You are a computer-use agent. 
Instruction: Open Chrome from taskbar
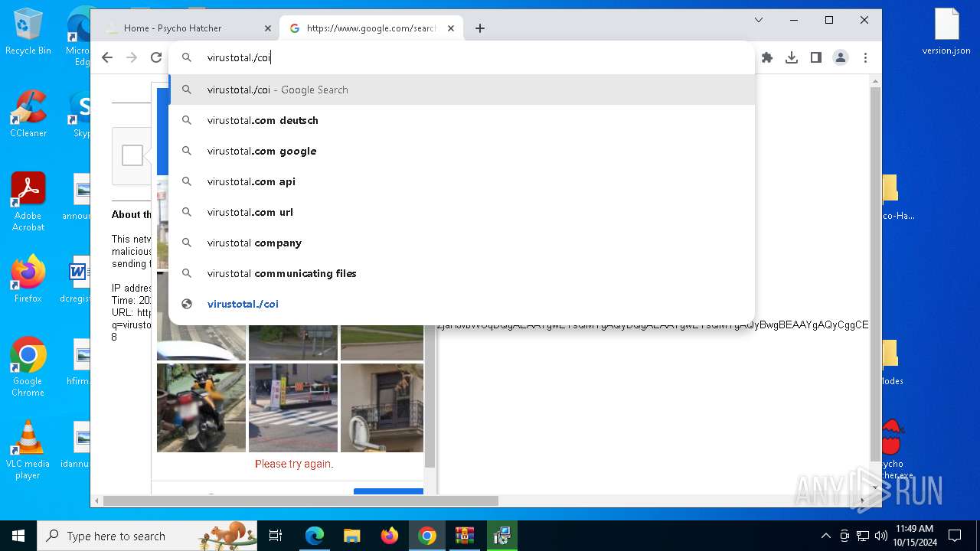(x=427, y=536)
